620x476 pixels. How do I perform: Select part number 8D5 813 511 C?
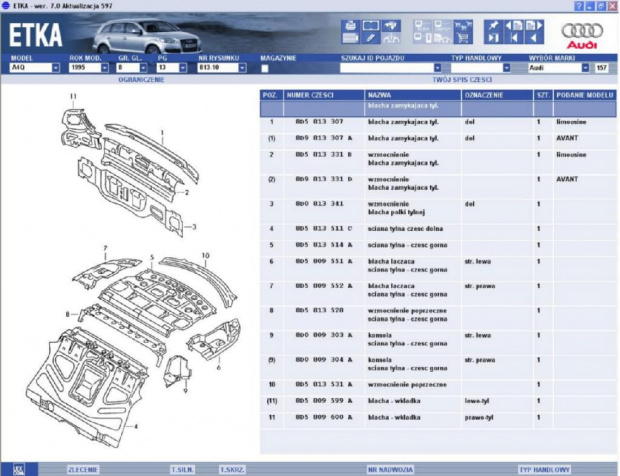pyautogui.click(x=324, y=229)
